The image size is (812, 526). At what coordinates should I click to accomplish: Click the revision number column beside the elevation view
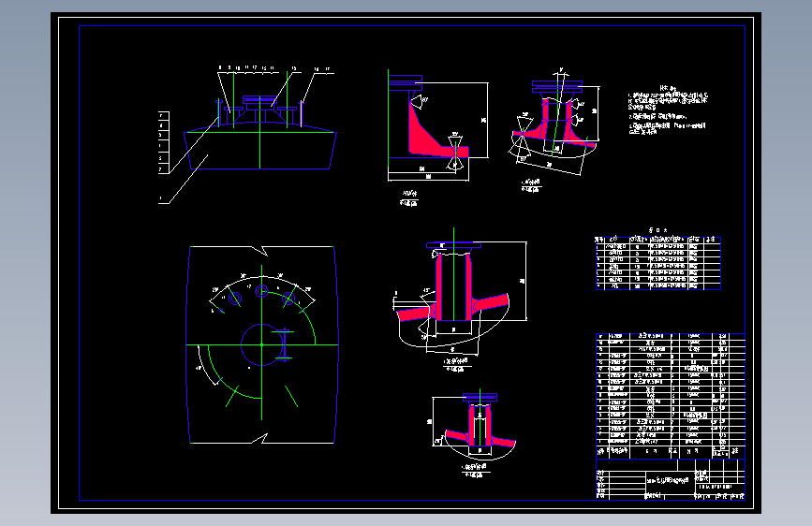tap(164, 142)
